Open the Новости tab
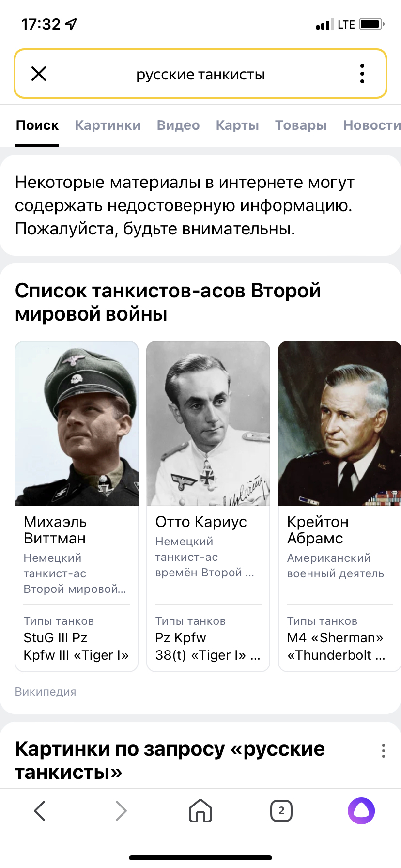 tap(372, 125)
